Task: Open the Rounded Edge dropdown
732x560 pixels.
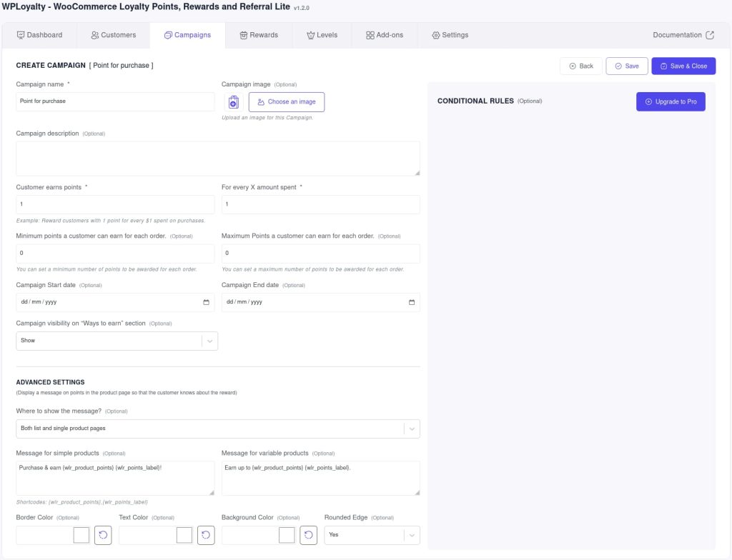Action: pyautogui.click(x=411, y=534)
